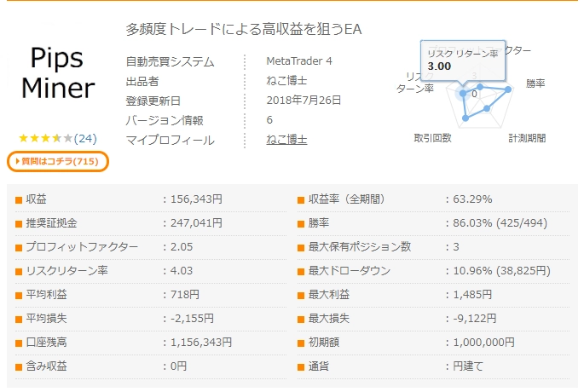Open the underlined ねこ博士 profile link
The height and width of the screenshot is (392, 584).
tap(286, 140)
